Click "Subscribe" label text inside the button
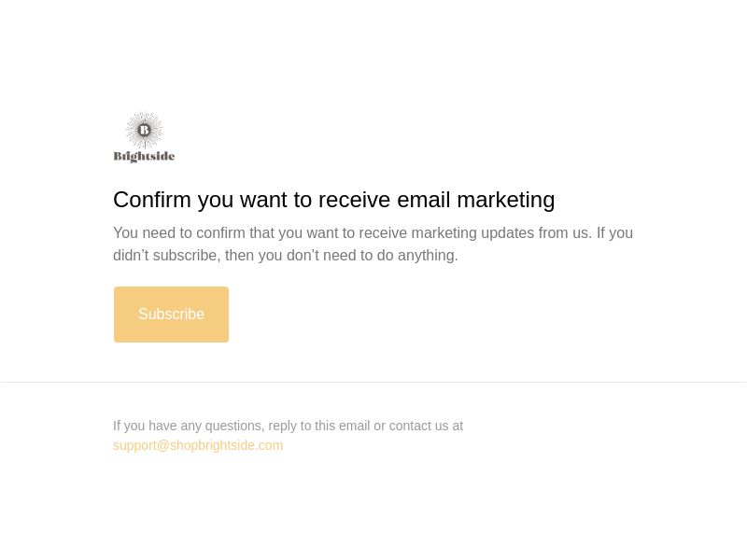This screenshot has width=747, height=560. [171, 315]
